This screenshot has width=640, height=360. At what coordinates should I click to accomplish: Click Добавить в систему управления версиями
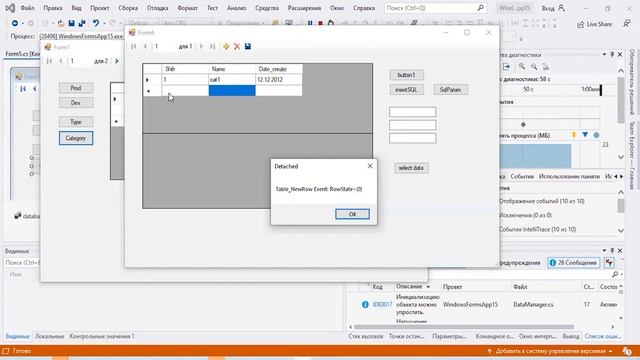(x=551, y=351)
